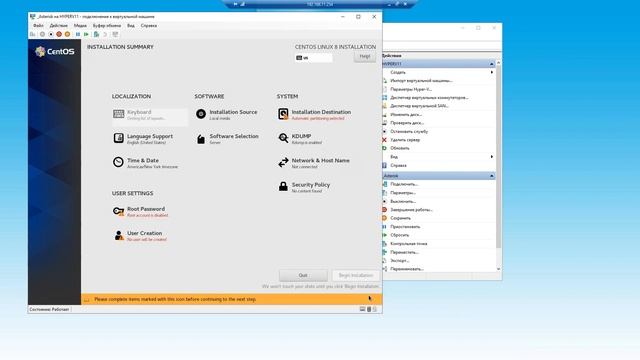
Task: Click Выключить under Asterisk actions
Action: (x=403, y=201)
